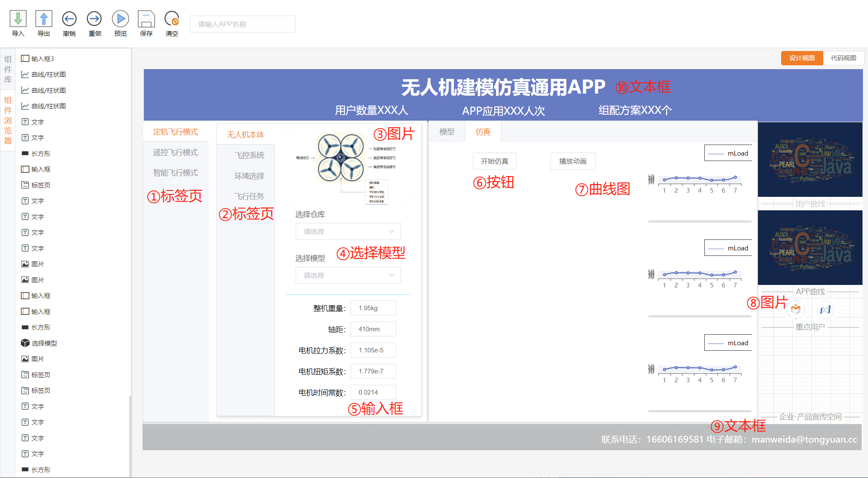Click the 开始仿真 button
This screenshot has height=478, width=868.
(x=494, y=161)
